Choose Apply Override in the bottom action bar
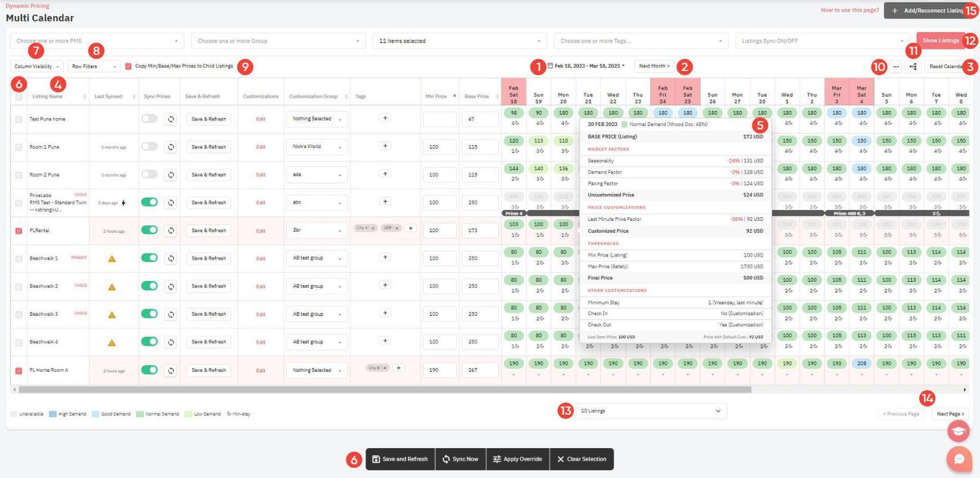 pos(518,459)
